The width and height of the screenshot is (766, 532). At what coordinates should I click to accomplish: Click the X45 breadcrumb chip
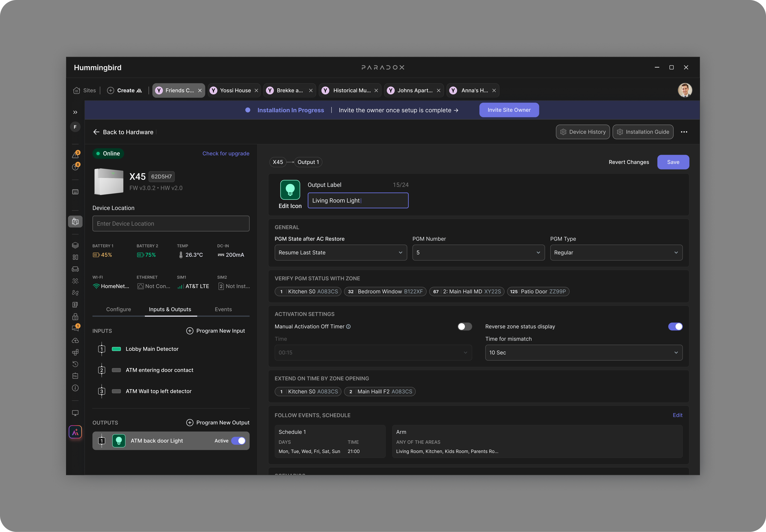pyautogui.click(x=278, y=162)
